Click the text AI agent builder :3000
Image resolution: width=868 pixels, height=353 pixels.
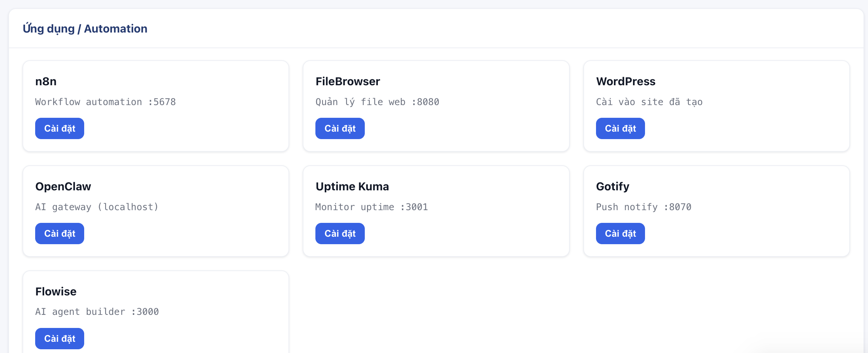(97, 311)
